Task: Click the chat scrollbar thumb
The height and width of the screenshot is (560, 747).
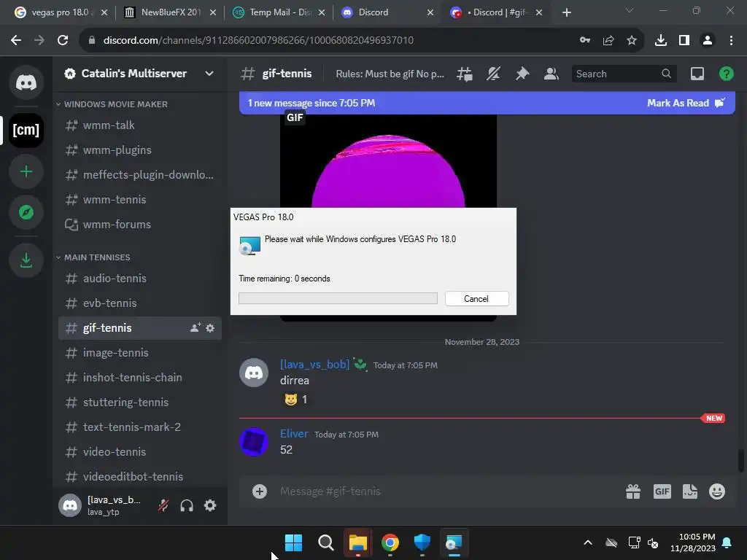Action: pos(741,461)
